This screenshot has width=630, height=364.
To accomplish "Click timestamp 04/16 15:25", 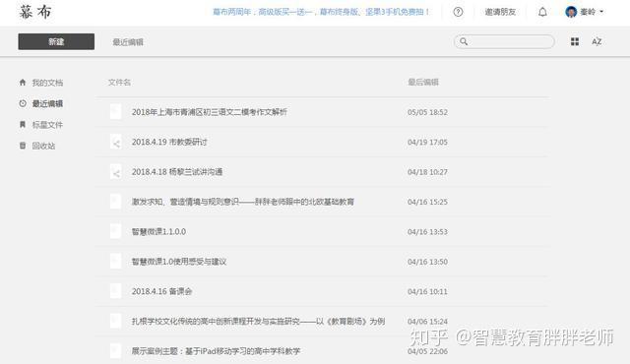I will [x=427, y=202].
